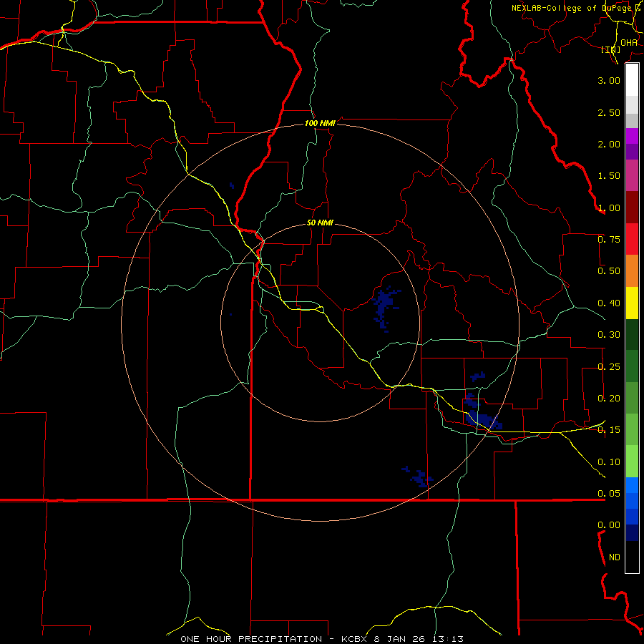Click the 50 NMI range ring label
Viewport: 644px width, 644px height.
pyautogui.click(x=320, y=223)
